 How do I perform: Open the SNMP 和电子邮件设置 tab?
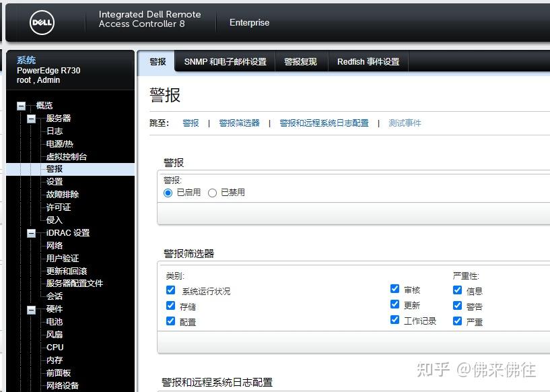226,62
